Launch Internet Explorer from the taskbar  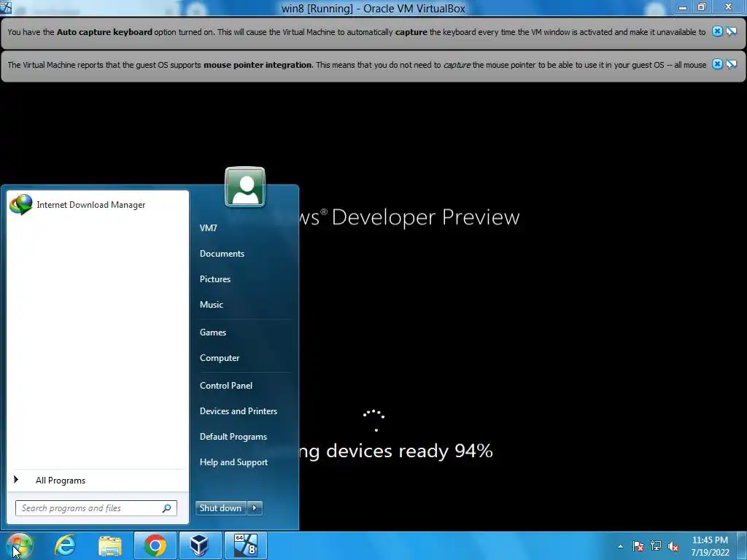click(x=65, y=545)
